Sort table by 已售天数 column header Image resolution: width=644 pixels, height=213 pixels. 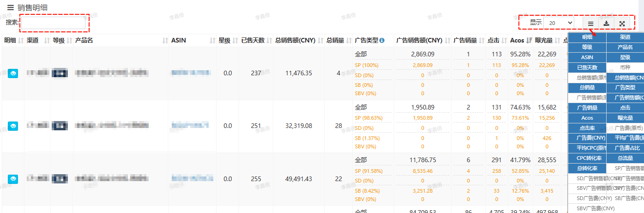point(253,41)
